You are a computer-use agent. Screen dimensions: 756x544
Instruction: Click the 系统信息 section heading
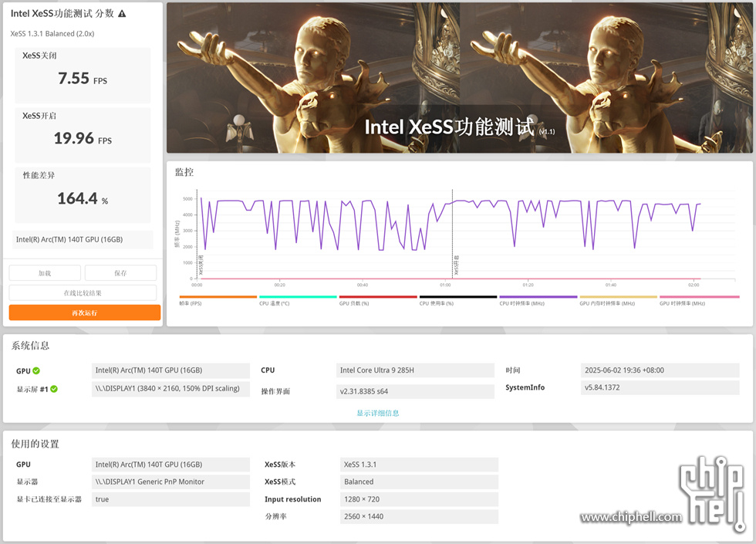[30, 346]
